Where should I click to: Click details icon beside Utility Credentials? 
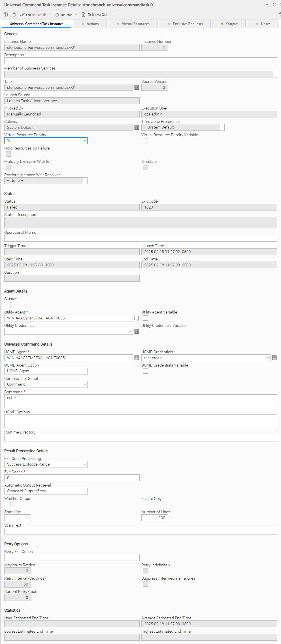(x=137, y=331)
